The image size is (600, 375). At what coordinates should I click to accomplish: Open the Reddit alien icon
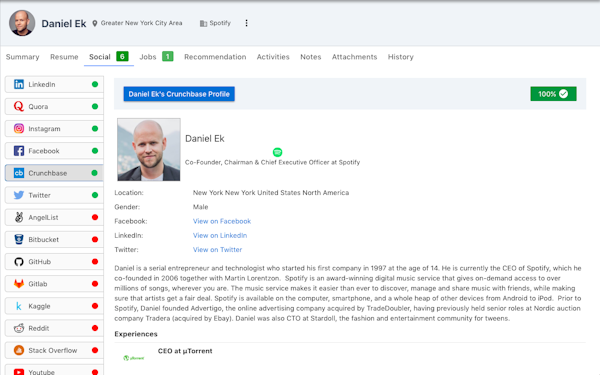(19, 328)
